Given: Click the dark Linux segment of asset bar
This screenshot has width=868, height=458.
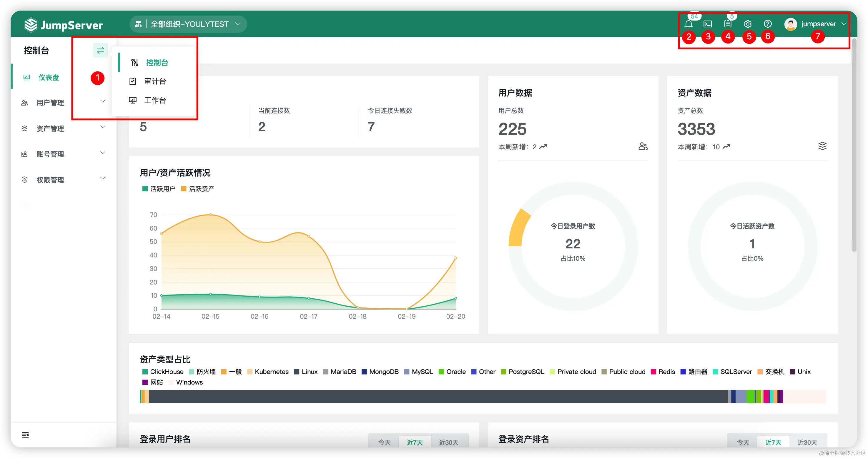Looking at the screenshot, I should 438,397.
